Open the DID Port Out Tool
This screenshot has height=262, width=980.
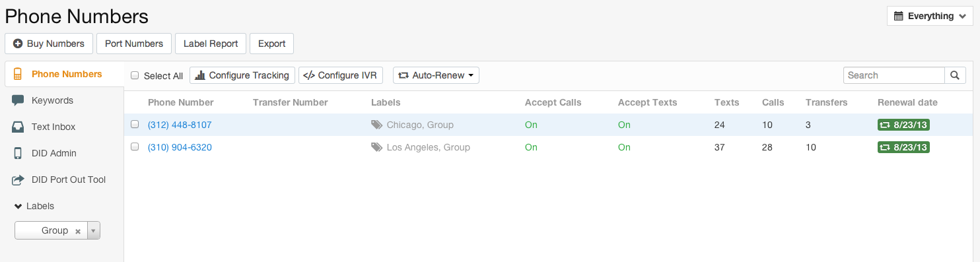coord(69,180)
